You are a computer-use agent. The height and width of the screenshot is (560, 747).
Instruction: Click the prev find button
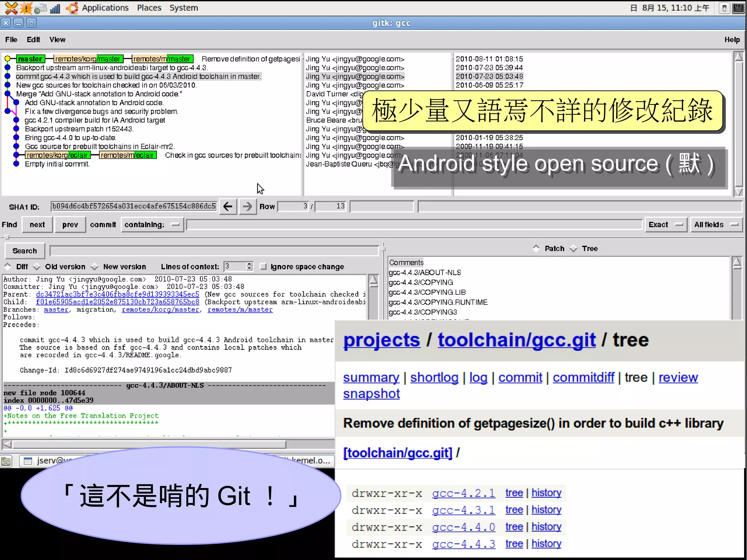[x=70, y=225]
